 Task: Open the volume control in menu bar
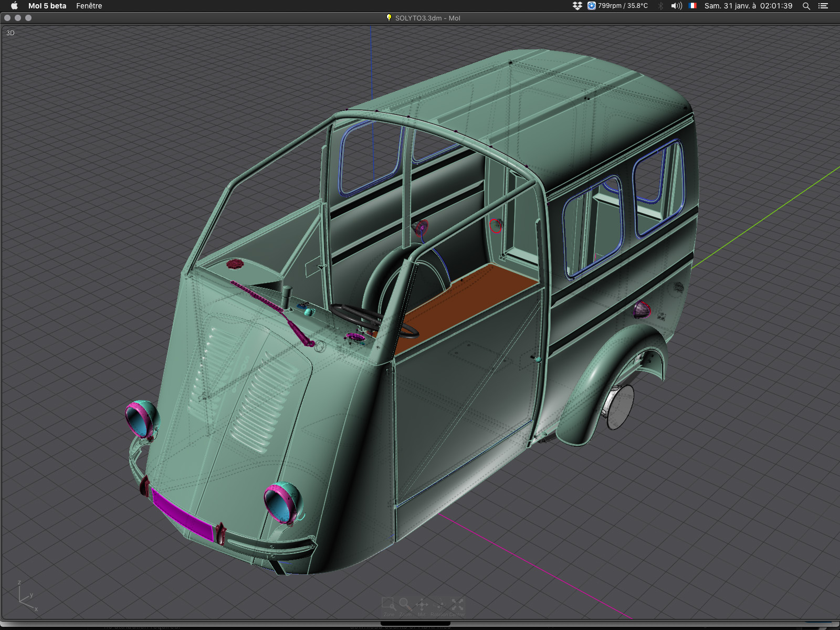[x=676, y=6]
